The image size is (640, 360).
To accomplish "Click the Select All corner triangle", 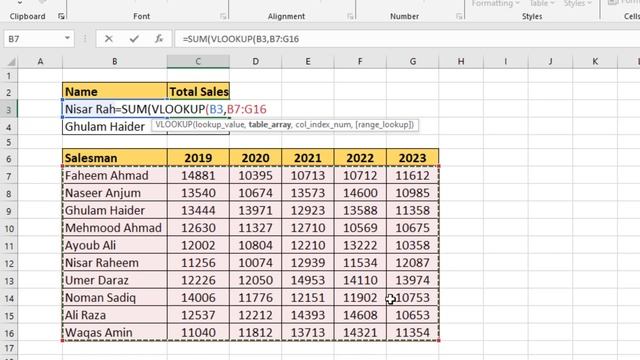I will [11, 62].
